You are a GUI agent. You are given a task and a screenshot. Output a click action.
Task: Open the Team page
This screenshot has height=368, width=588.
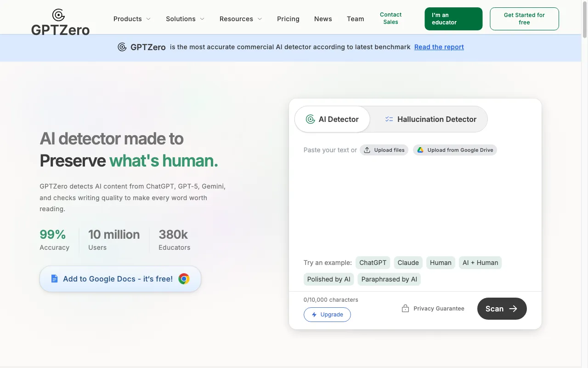(356, 19)
